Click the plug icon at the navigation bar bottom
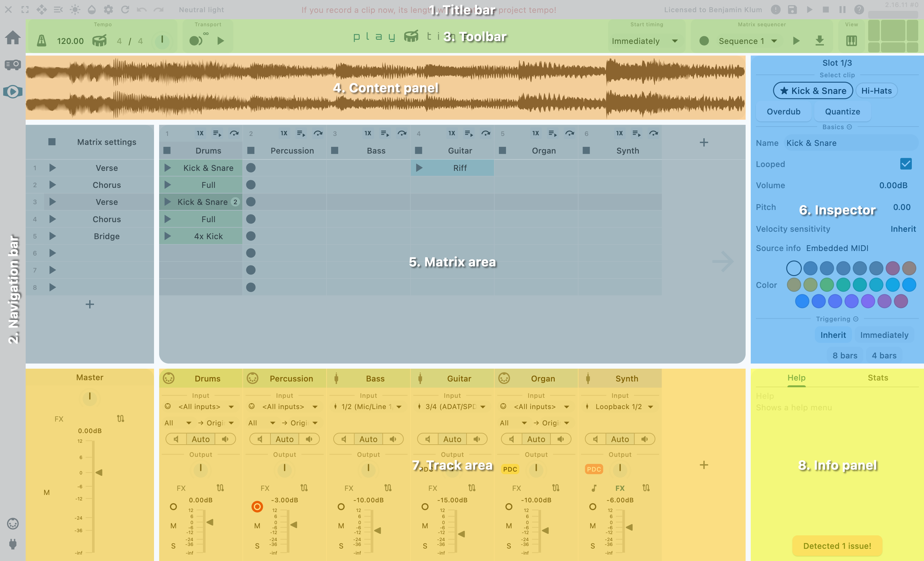Screen dimensions: 924x561 13,544
